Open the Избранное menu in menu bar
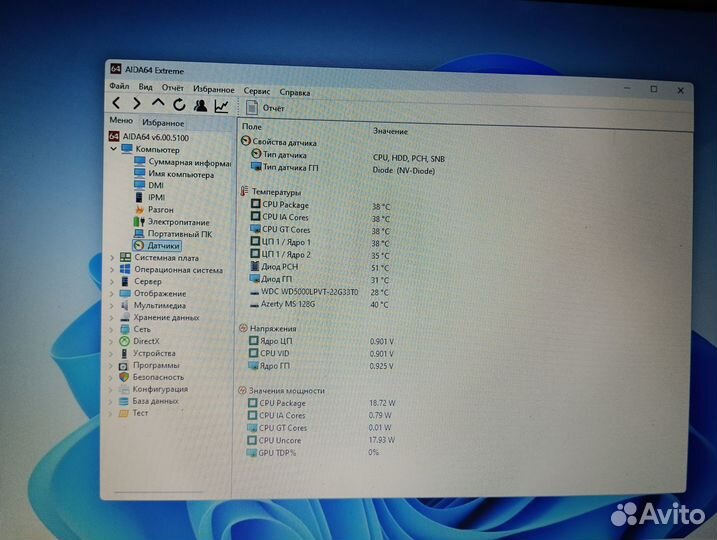Image resolution: width=717 pixels, height=540 pixels. (x=214, y=89)
